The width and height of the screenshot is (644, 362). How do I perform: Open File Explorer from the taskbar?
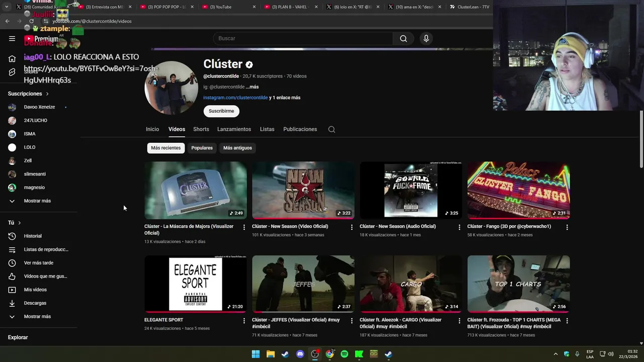(x=270, y=354)
